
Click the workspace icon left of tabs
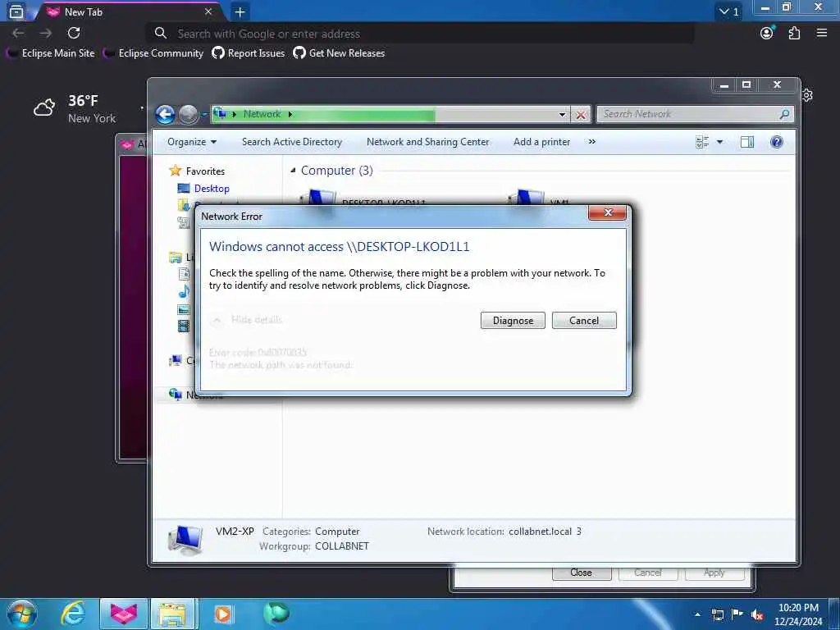pos(16,11)
